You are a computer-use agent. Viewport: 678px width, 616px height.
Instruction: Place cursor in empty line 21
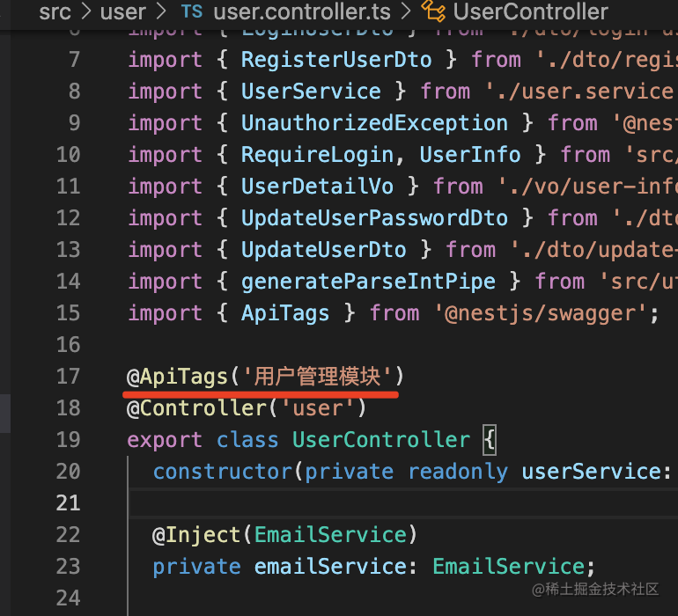(x=403, y=503)
